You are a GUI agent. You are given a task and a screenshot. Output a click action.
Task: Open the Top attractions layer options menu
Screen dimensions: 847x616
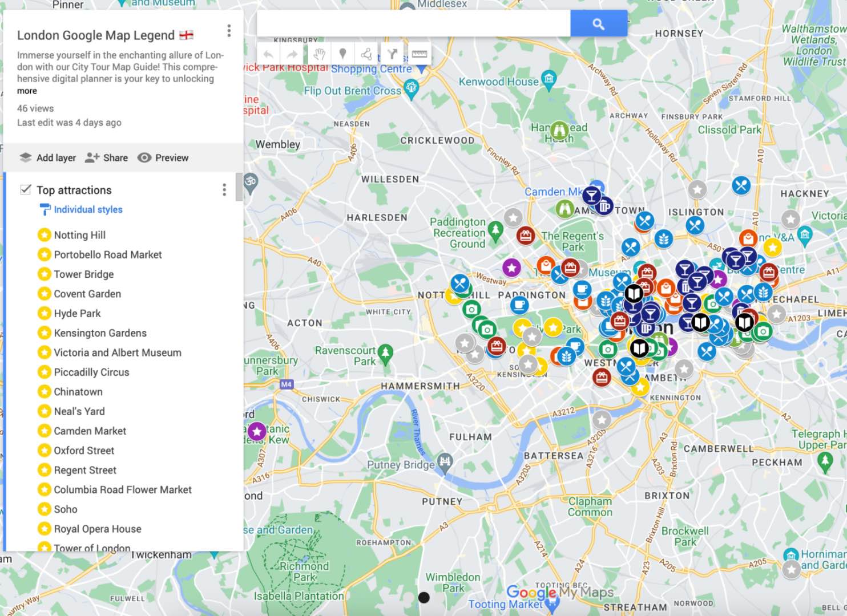click(224, 190)
